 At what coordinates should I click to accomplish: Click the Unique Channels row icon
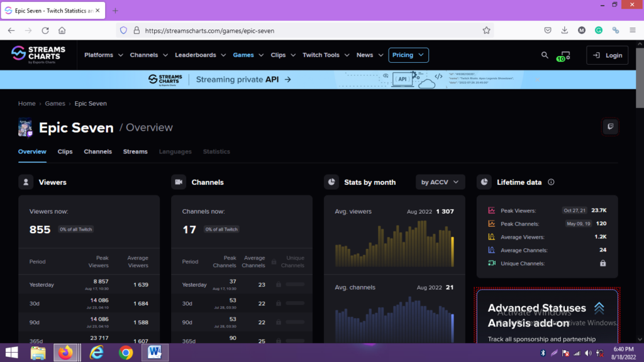[x=491, y=263]
